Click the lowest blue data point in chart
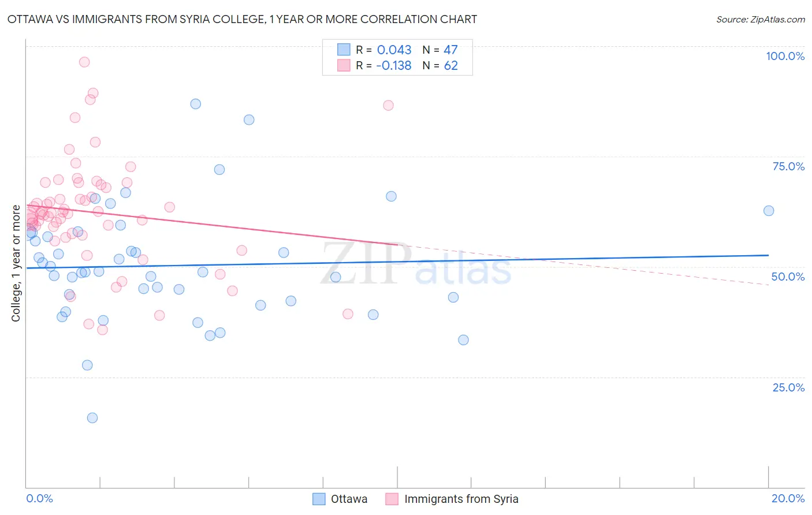This screenshot has width=812, height=515. tap(92, 418)
